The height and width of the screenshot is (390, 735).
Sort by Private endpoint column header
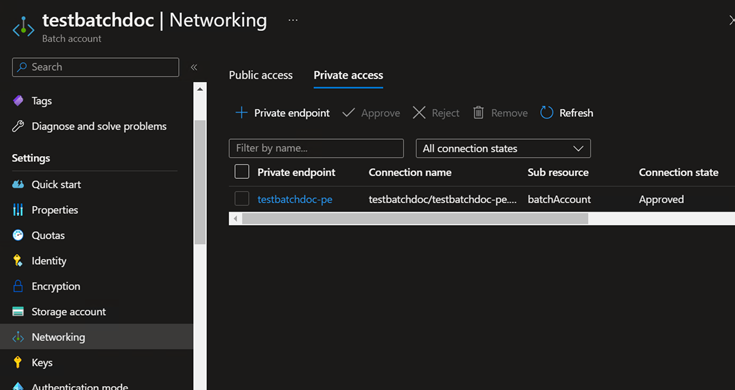296,172
